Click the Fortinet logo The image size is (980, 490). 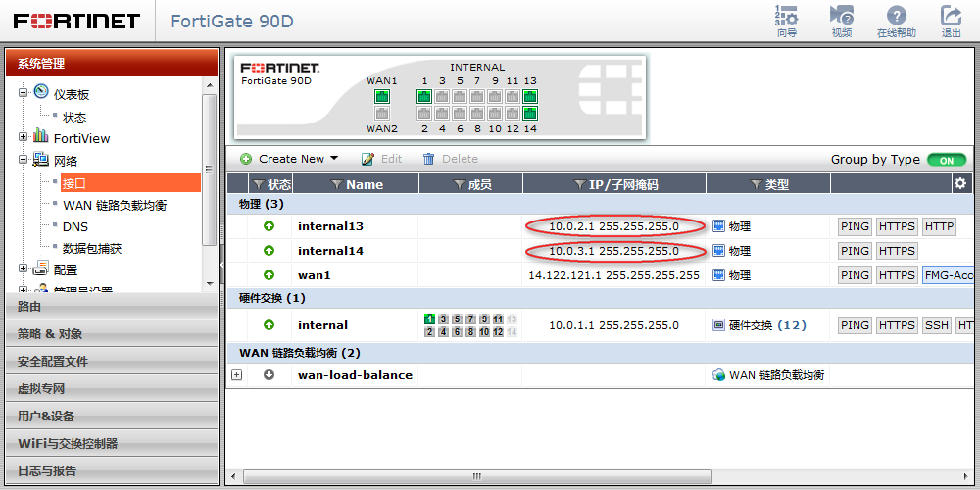(x=76, y=21)
